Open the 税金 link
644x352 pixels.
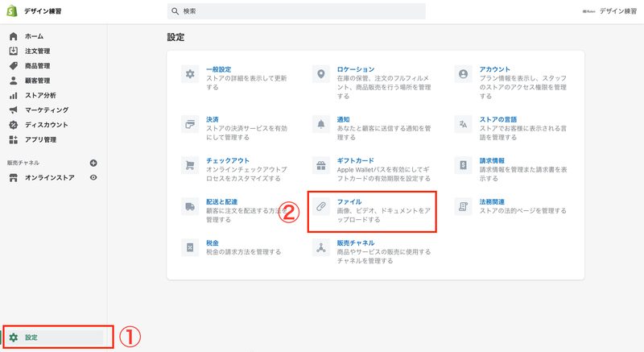213,242
